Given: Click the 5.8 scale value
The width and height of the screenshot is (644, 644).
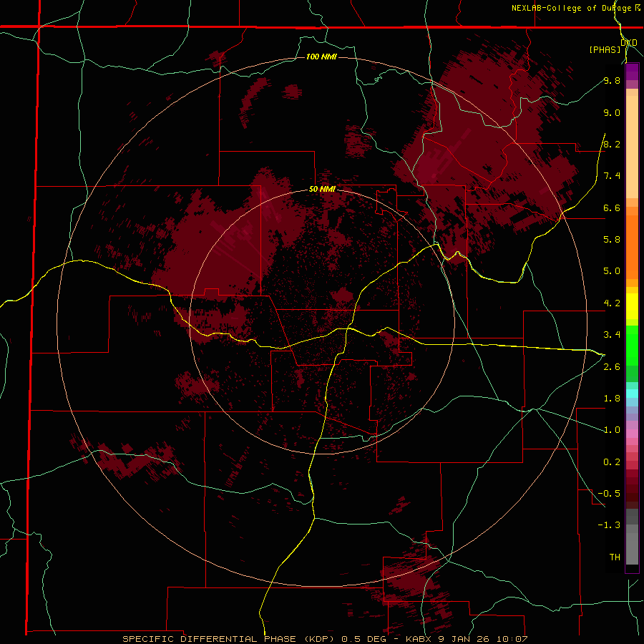Looking at the screenshot, I should (x=612, y=240).
